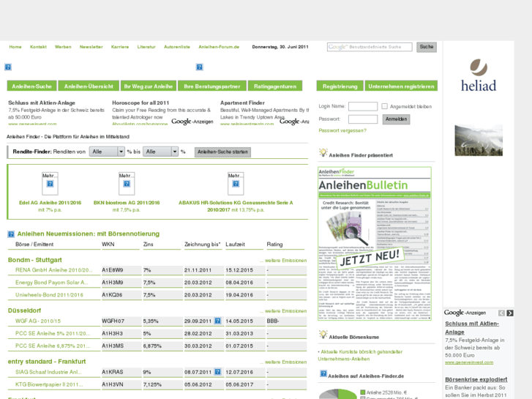This screenshot has width=532, height=399.
Task: Open RENA GmbH Anleihe link
Action: tap(53, 270)
